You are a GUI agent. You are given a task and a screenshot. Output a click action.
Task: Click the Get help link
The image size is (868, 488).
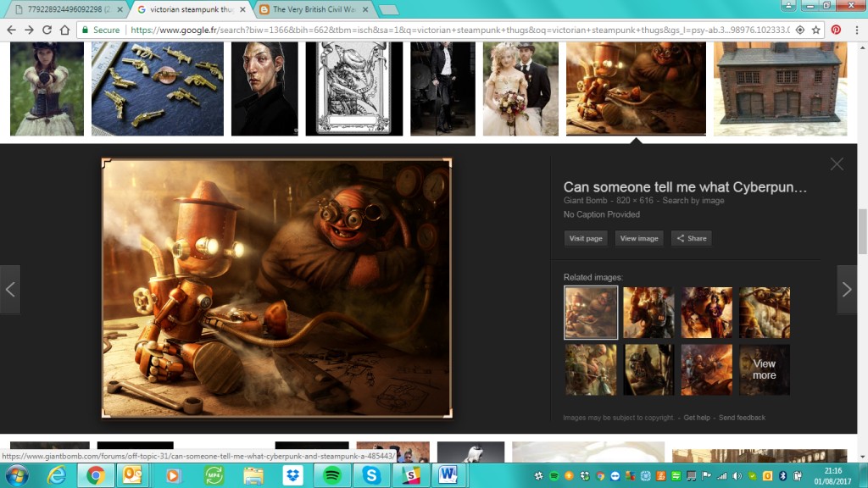tap(697, 418)
